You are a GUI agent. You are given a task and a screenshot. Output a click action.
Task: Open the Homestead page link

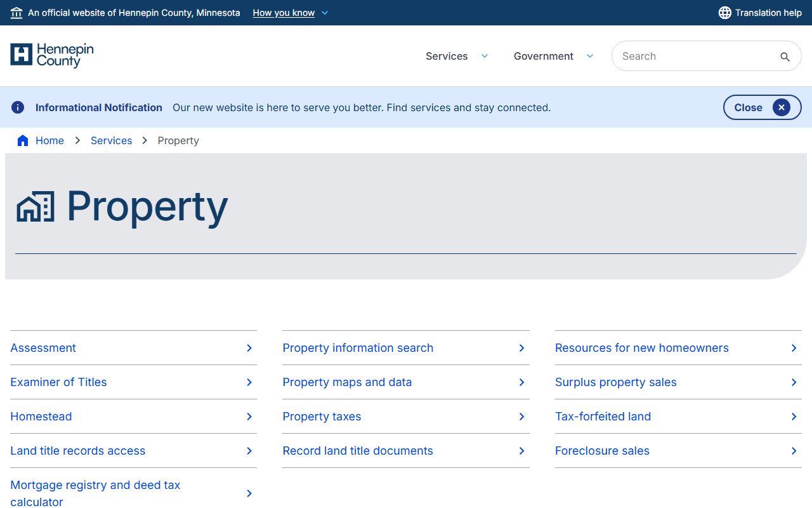(x=41, y=417)
